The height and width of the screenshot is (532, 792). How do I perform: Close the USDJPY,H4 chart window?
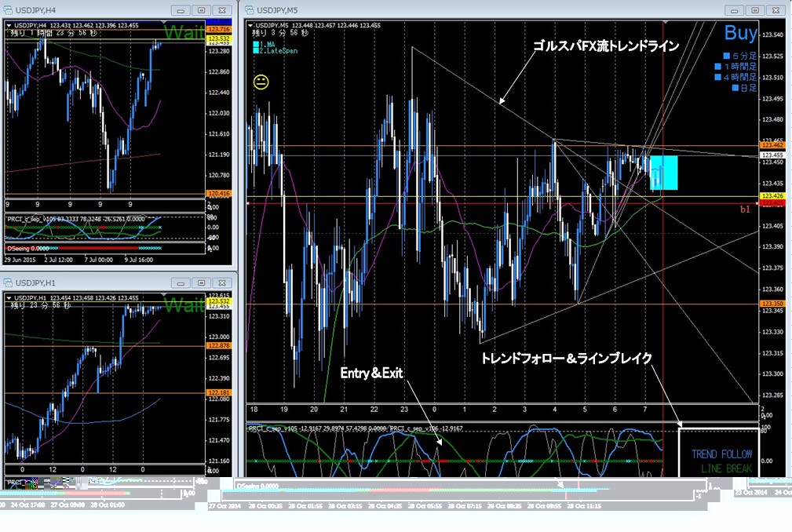[222, 10]
